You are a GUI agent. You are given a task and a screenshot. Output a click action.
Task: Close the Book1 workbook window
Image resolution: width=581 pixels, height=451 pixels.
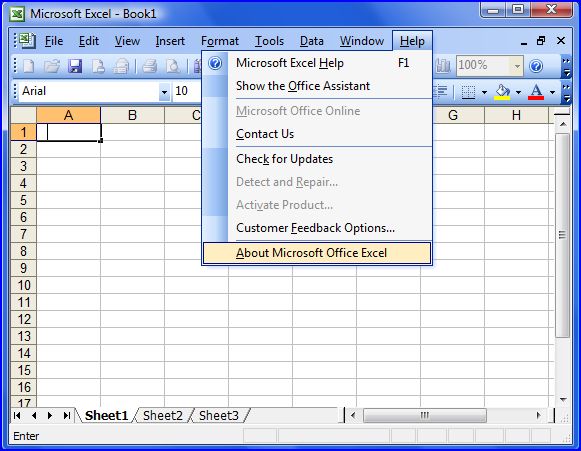(x=561, y=40)
